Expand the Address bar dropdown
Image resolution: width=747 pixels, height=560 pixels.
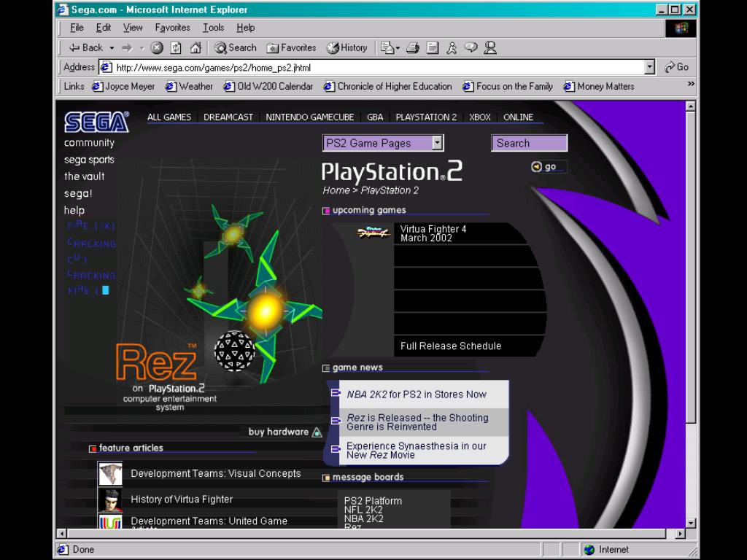pos(649,67)
